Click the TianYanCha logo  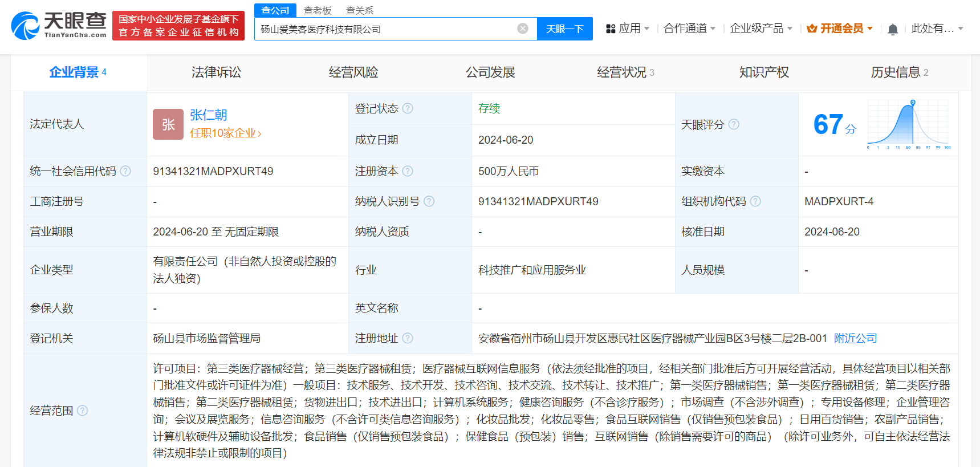click(x=59, y=25)
